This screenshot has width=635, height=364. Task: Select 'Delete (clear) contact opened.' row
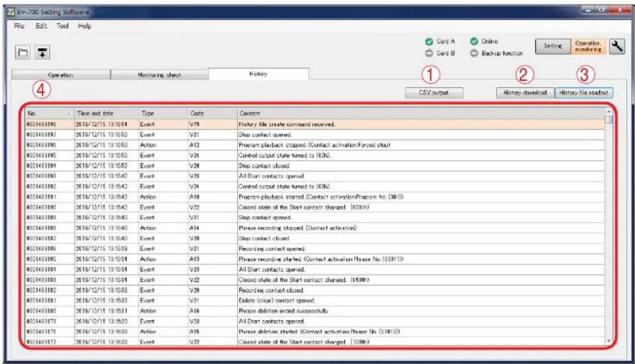click(x=315, y=301)
